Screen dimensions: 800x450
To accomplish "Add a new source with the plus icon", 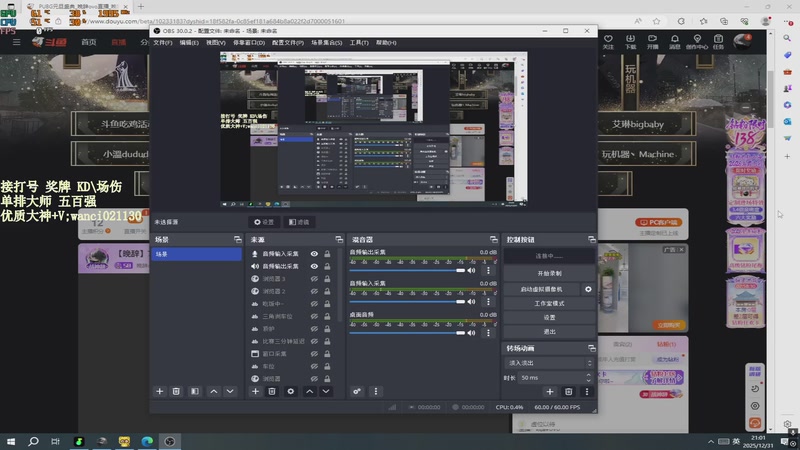I will click(x=255, y=391).
